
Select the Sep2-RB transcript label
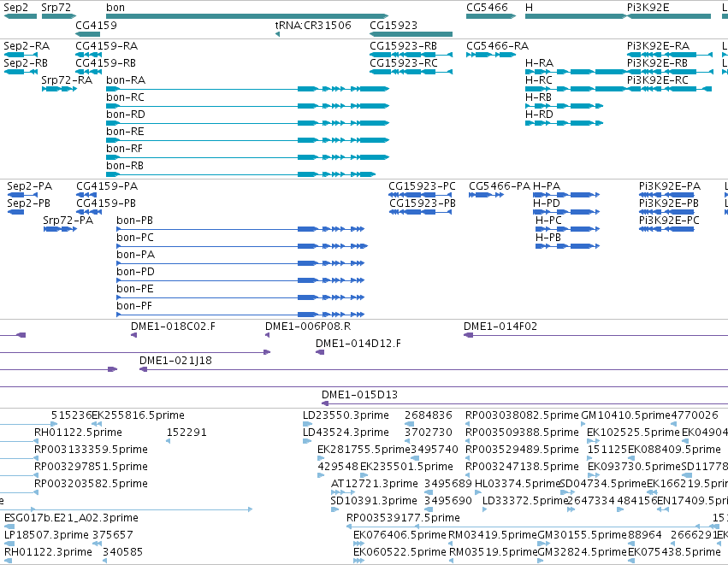pos(26,63)
